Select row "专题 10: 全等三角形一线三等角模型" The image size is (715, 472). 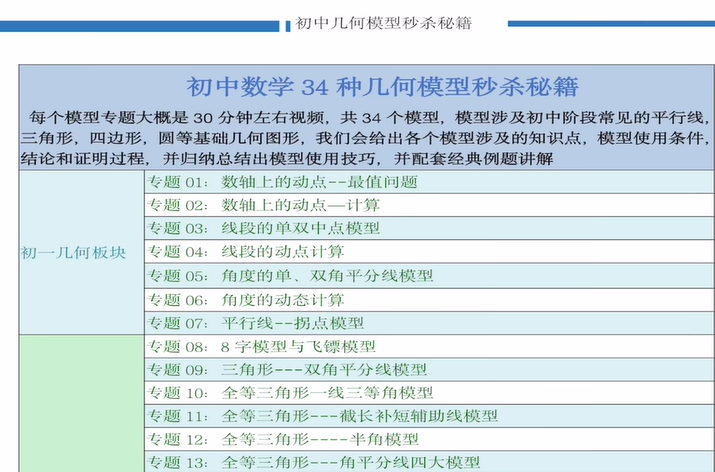coord(430,393)
